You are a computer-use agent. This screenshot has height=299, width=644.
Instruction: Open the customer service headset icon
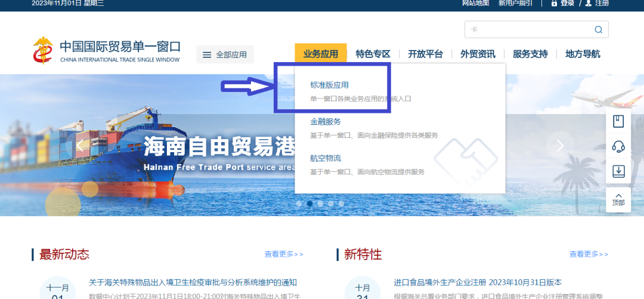point(618,146)
